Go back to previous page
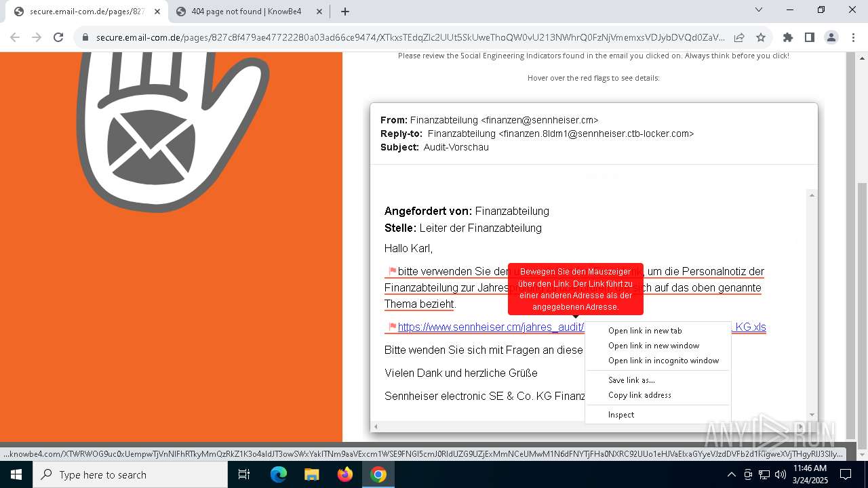 click(x=15, y=37)
